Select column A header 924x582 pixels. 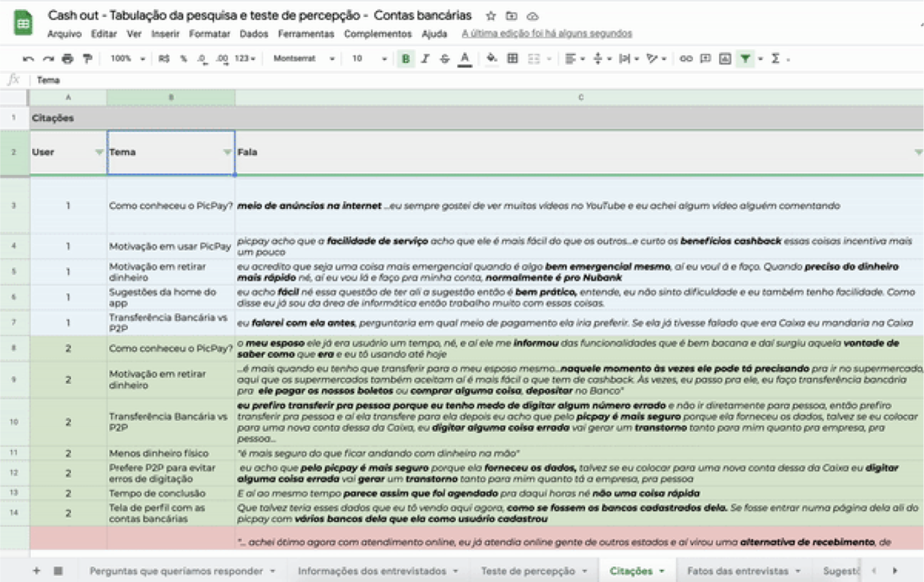click(x=68, y=98)
